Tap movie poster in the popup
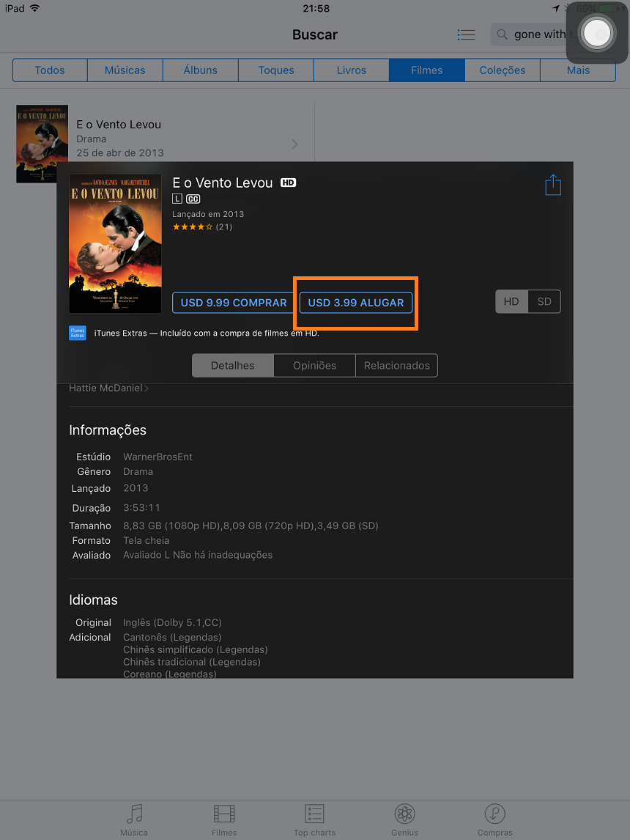 (x=115, y=243)
